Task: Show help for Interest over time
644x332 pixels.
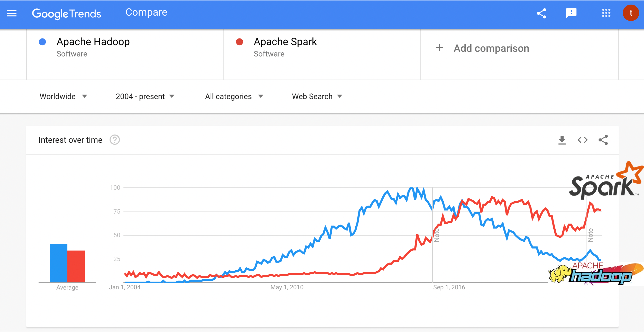Action: [115, 140]
